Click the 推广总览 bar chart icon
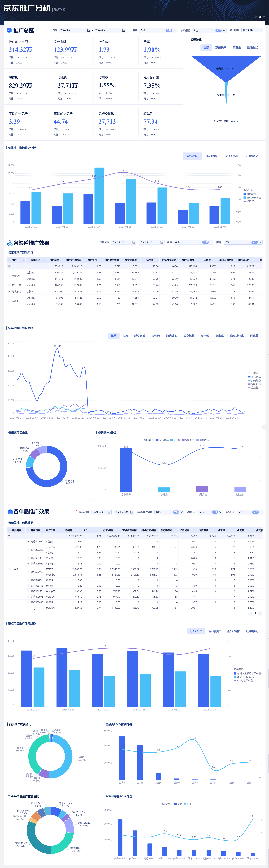The image size is (269, 868). tap(9, 30)
